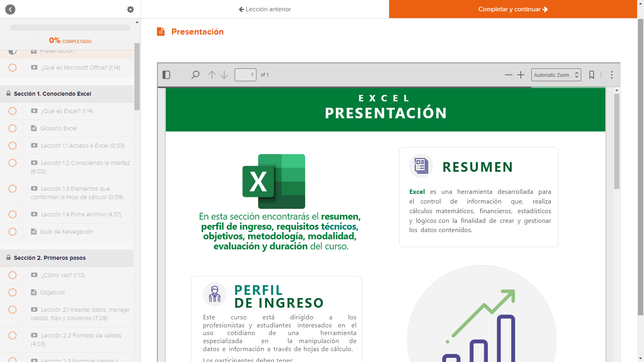Click the Sección 2 lock icon
This screenshot has width=644, height=362.
coord(8,257)
